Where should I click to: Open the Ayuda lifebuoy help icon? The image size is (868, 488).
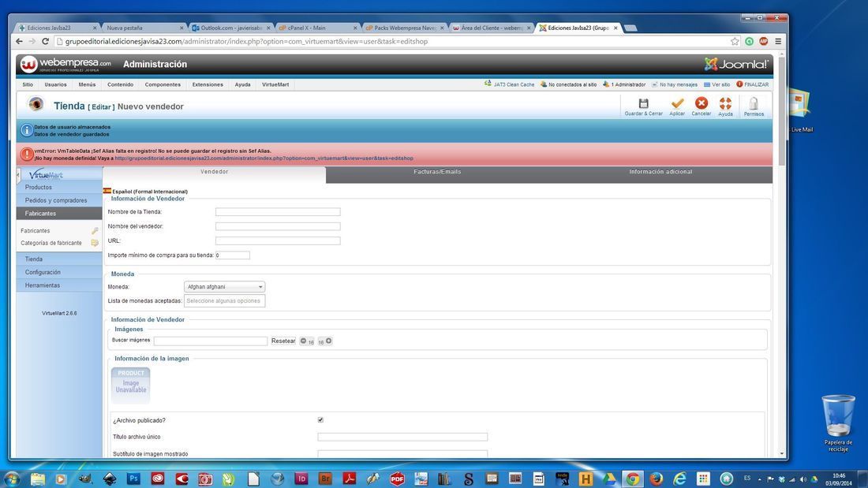pyautogui.click(x=725, y=103)
